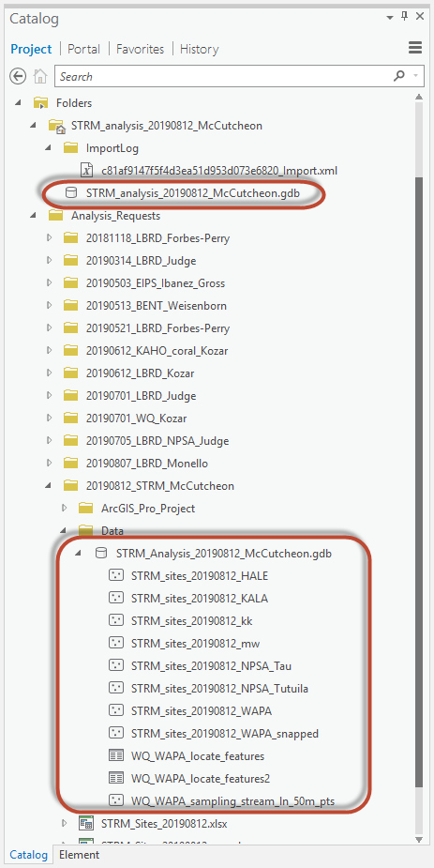Select c81af9147f5f4d3ea51d953d073e6820_Import.xml
Image resolution: width=434 pixels, height=868 pixels.
point(219,171)
